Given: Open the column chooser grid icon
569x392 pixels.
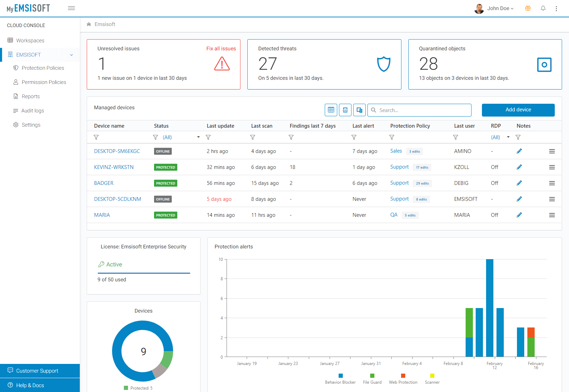Looking at the screenshot, I should 331,110.
